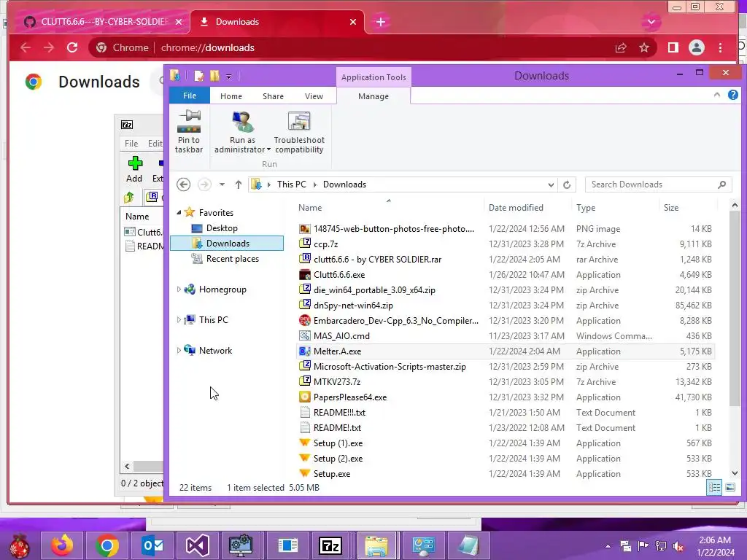Click Add button in 7-Zip window
Image resolution: width=747 pixels, height=560 pixels.
134,169
